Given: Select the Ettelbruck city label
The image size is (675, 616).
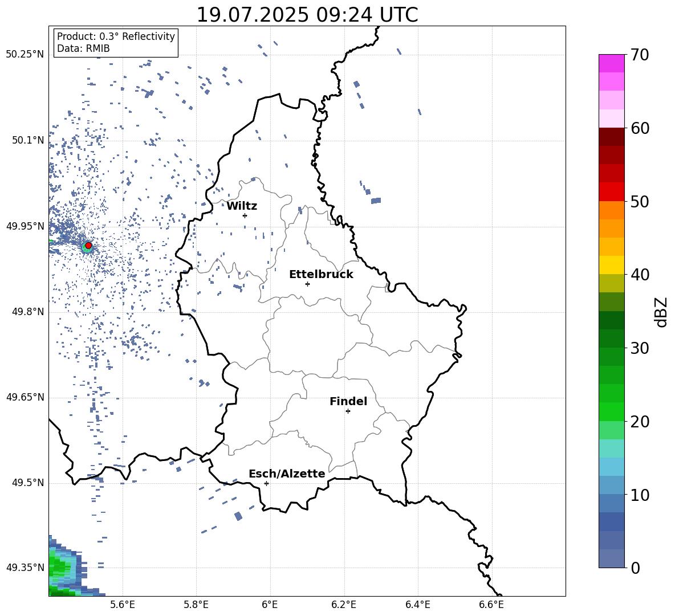Looking at the screenshot, I should [x=321, y=275].
